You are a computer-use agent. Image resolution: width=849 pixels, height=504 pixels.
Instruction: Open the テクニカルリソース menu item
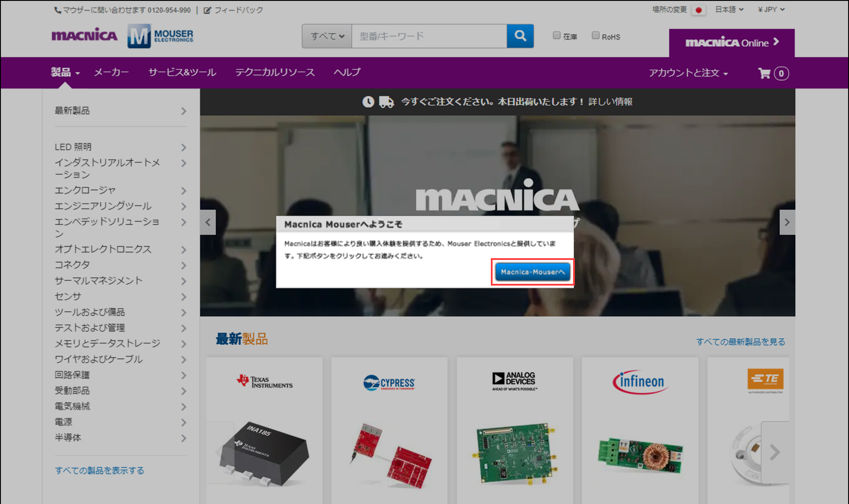275,73
